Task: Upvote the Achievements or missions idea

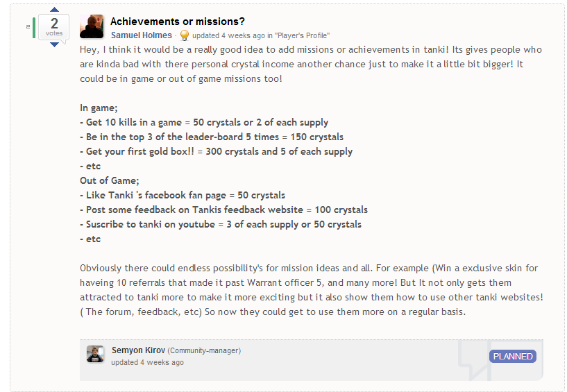Action: [54, 10]
